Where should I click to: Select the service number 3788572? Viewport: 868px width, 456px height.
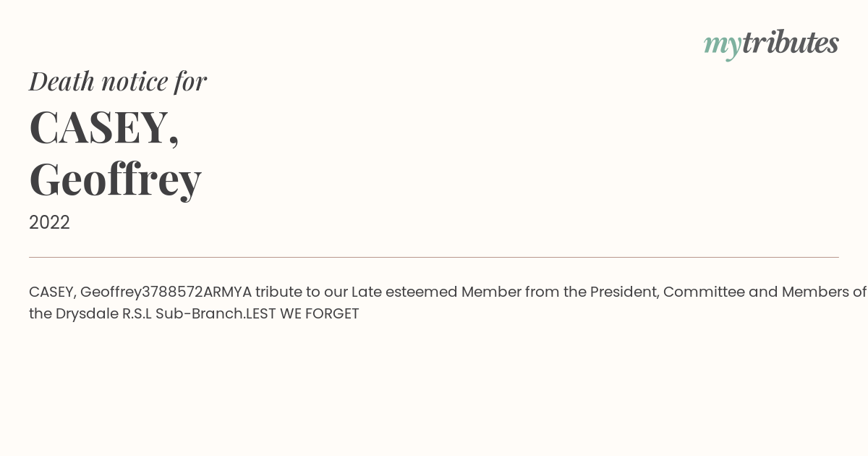172,292
